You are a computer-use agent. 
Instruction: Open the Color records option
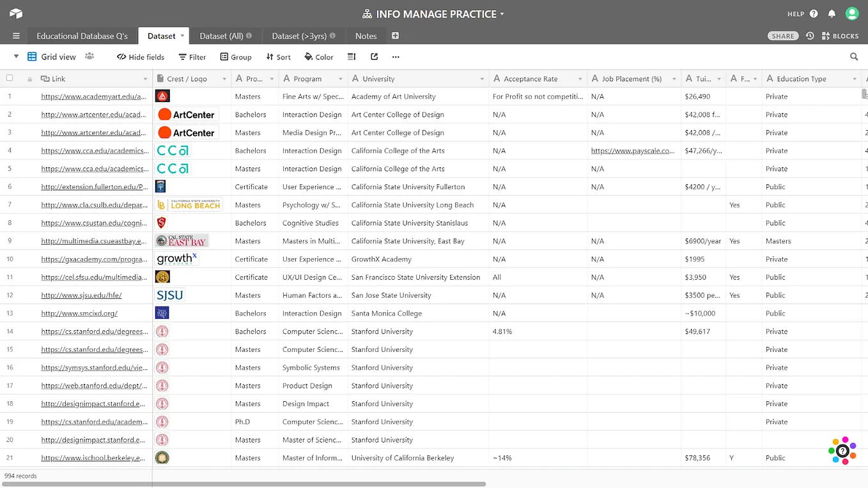319,57
